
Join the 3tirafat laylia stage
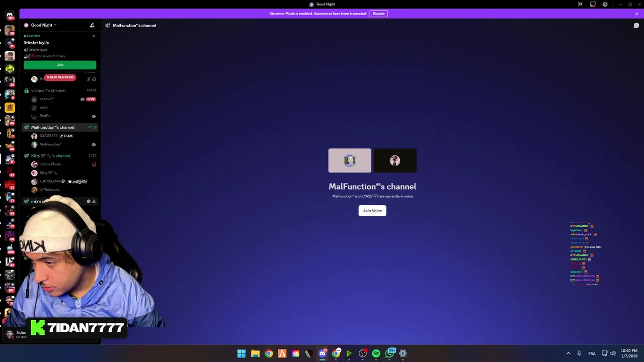tap(60, 65)
